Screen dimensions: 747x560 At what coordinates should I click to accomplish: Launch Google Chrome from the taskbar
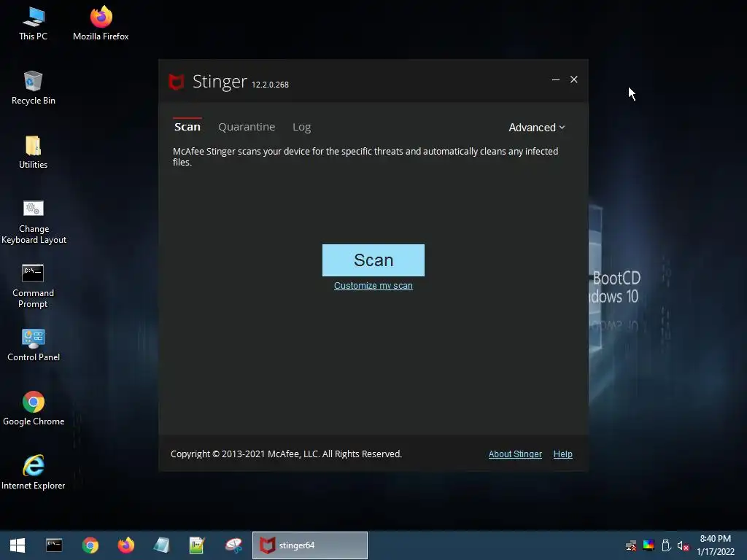(90, 545)
